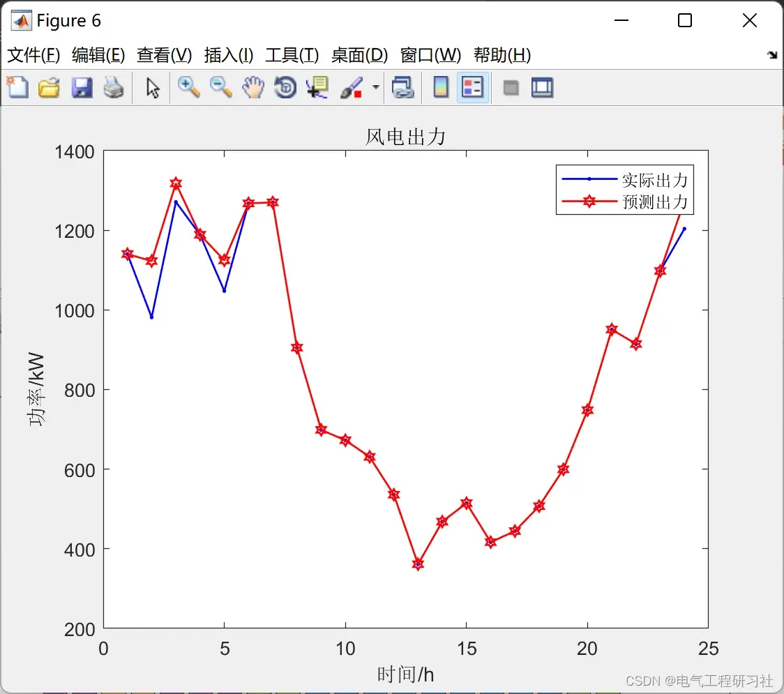Toggle the Insert Legend button off
The height and width of the screenshot is (694, 784).
click(x=472, y=87)
